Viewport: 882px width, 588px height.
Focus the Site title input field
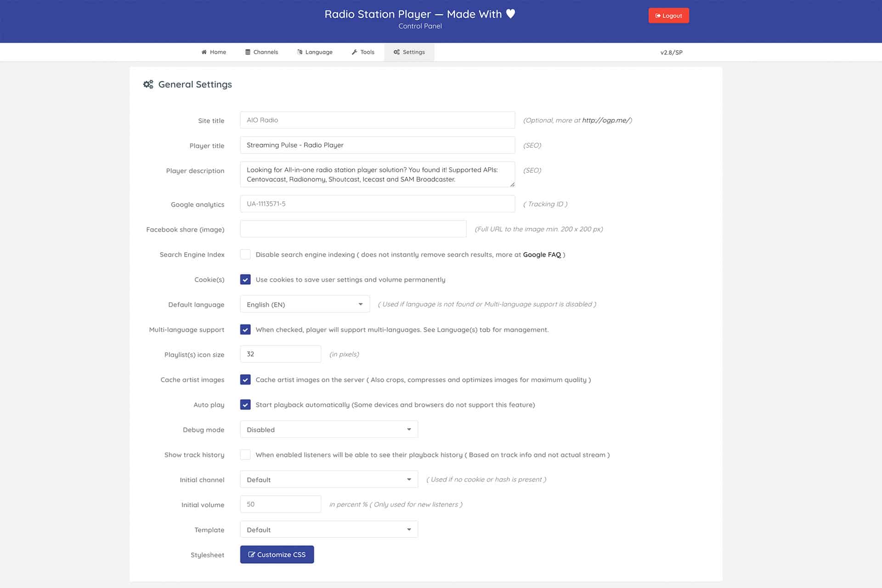pos(378,120)
